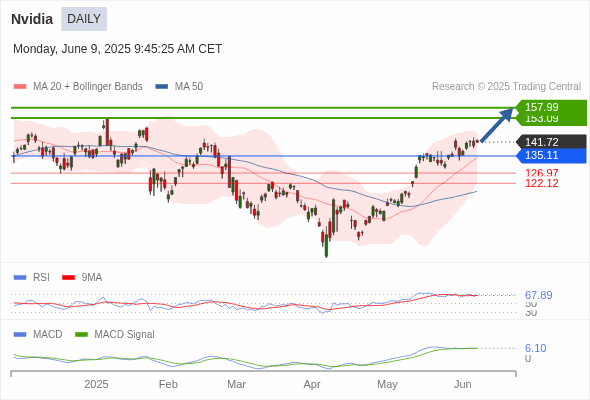Click the MACD blue legend swatch

point(20,334)
